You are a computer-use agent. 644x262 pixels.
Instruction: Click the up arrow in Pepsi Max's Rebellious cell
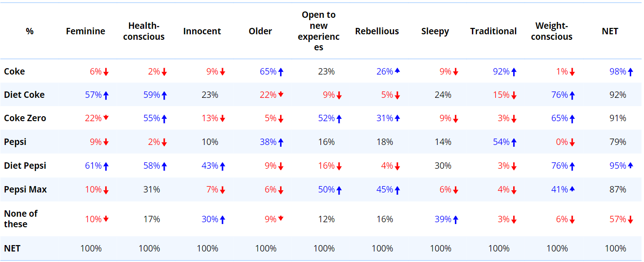coord(397,190)
